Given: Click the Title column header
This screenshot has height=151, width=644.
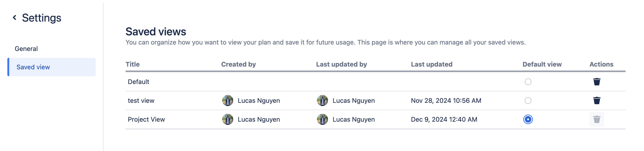Looking at the screenshot, I should click(132, 64).
